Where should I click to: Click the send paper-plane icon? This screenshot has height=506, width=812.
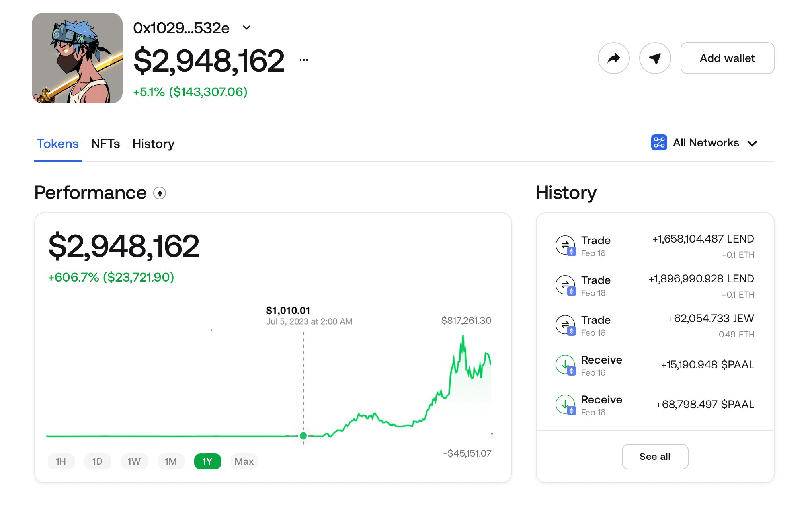pyautogui.click(x=655, y=58)
